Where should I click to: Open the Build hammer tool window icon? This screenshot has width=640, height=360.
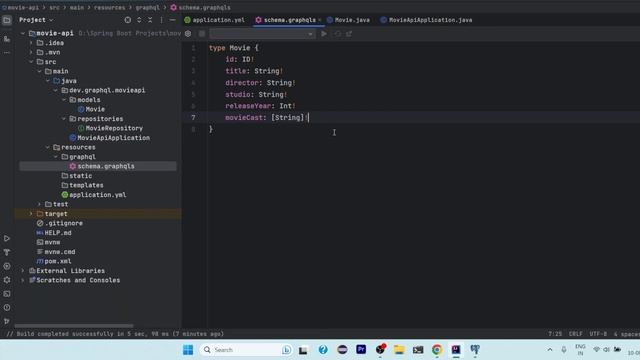click(7, 252)
